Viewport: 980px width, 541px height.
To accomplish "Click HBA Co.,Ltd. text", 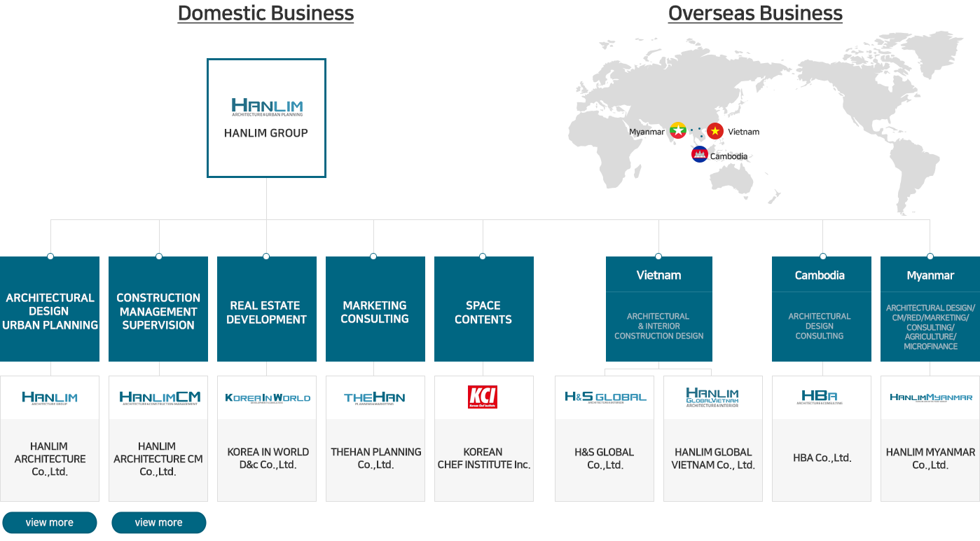I will [x=822, y=458].
